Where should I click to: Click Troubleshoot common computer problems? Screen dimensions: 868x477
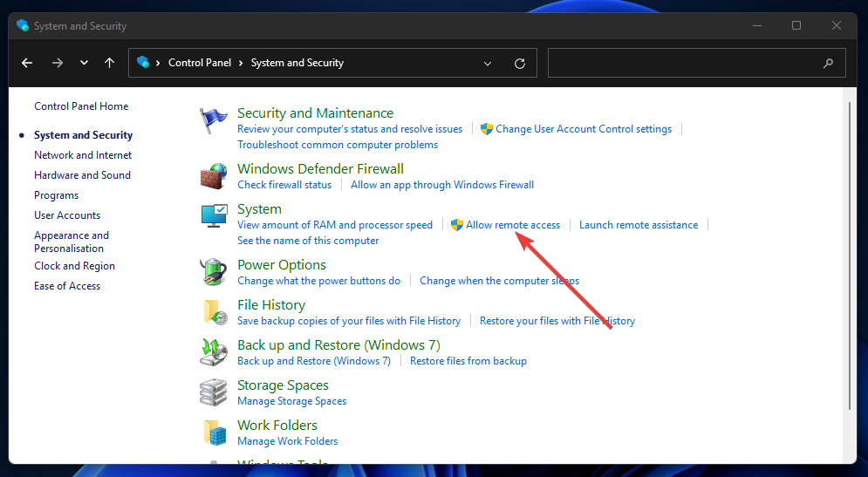[x=338, y=145]
